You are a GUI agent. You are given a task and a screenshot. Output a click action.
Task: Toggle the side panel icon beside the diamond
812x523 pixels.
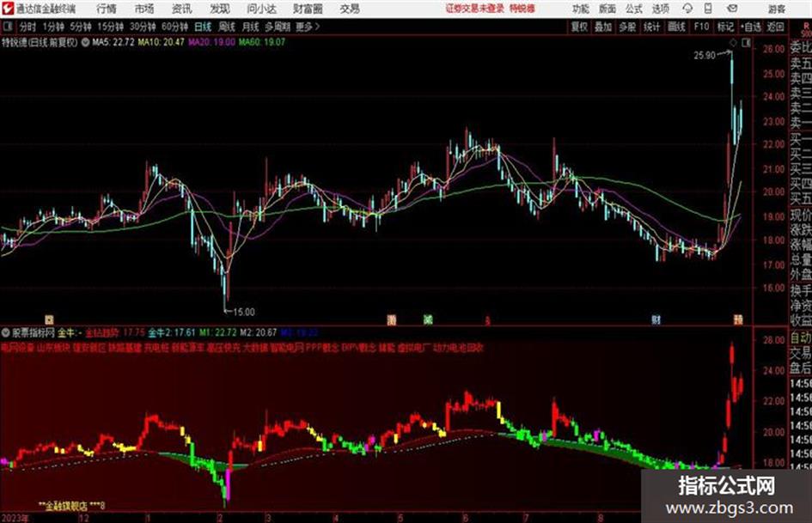click(746, 43)
